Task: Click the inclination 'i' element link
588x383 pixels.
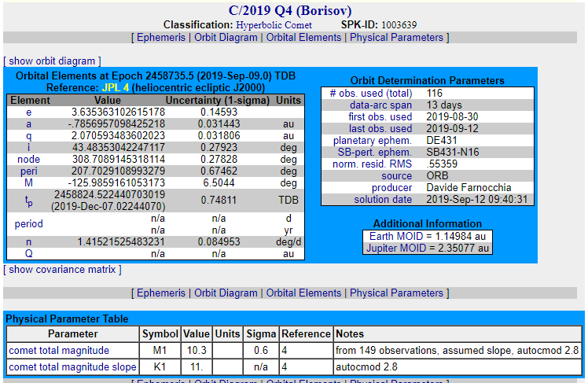Action: [28, 147]
